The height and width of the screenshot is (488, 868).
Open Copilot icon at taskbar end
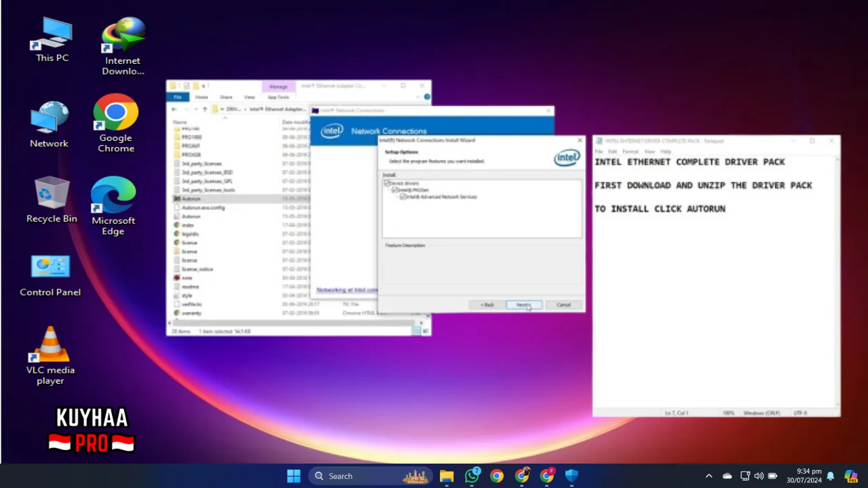click(850, 476)
